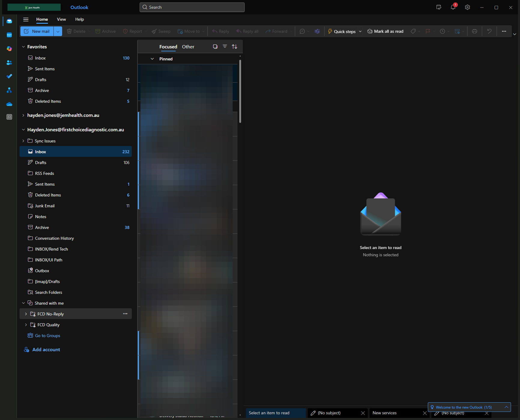The height and width of the screenshot is (420, 520).
Task: Switch to the Other inbox tab
Action: [x=188, y=47]
